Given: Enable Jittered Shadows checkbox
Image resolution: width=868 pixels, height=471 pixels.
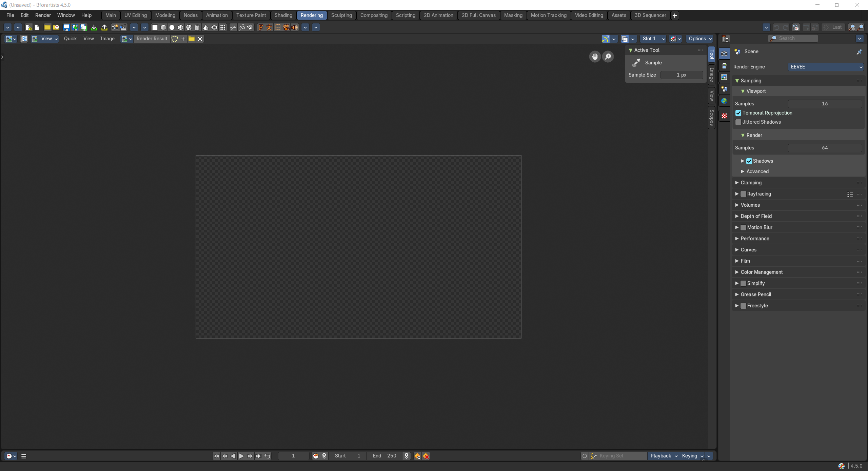Looking at the screenshot, I should pyautogui.click(x=738, y=122).
